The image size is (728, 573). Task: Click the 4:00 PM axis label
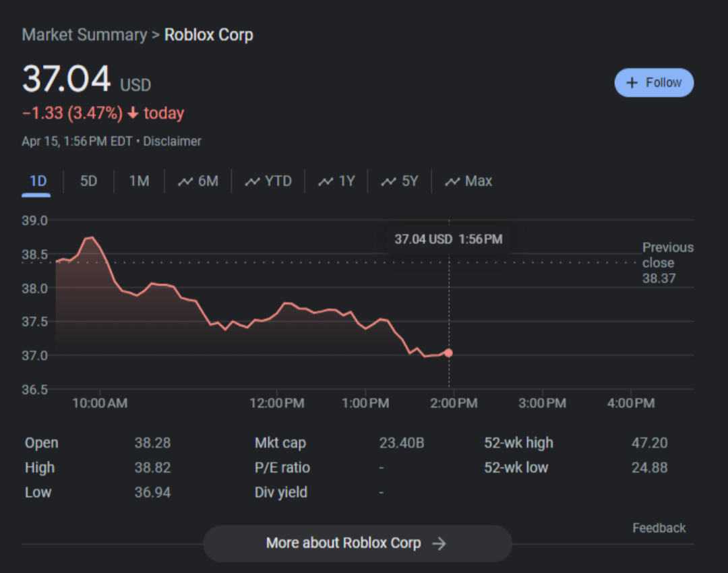631,403
